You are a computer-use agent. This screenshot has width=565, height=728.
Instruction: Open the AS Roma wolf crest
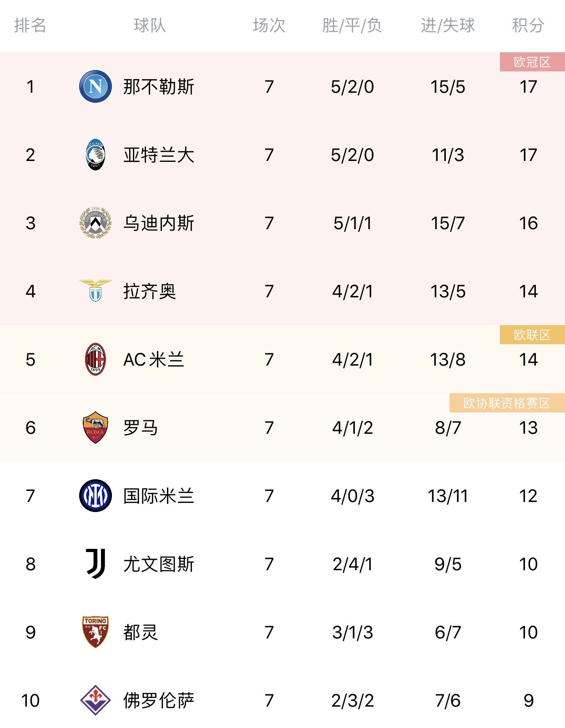[x=96, y=427]
